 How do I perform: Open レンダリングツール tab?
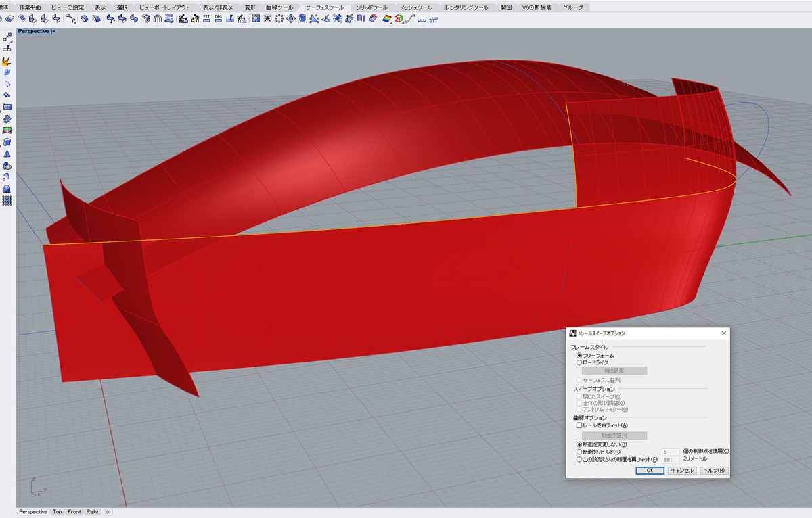(x=466, y=7)
